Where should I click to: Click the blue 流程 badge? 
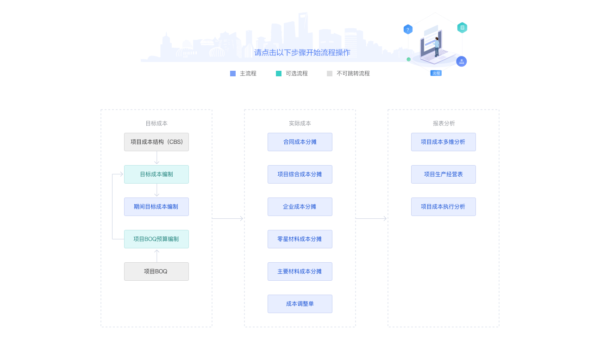coord(436,73)
